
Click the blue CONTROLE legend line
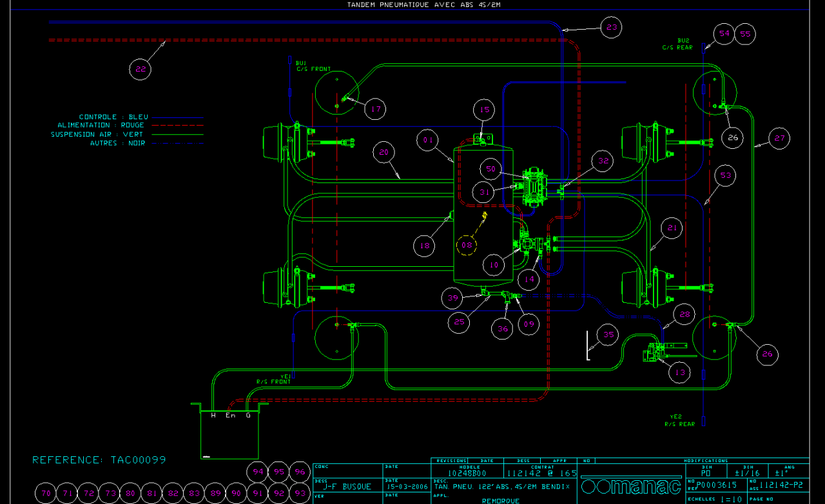[176, 118]
